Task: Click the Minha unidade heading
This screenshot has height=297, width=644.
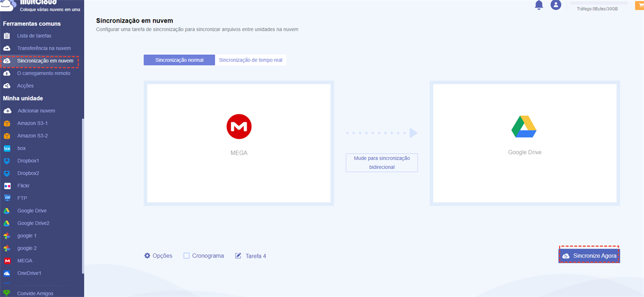Action: point(23,98)
